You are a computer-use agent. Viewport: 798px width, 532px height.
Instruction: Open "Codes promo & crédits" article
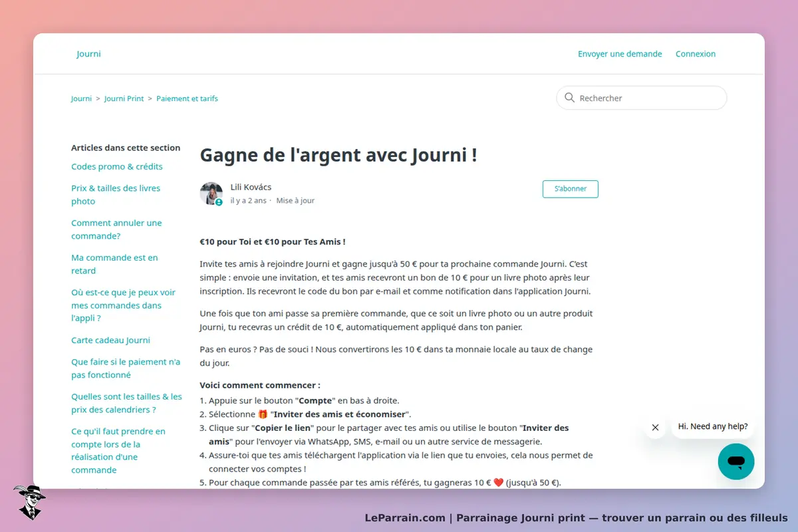click(117, 167)
